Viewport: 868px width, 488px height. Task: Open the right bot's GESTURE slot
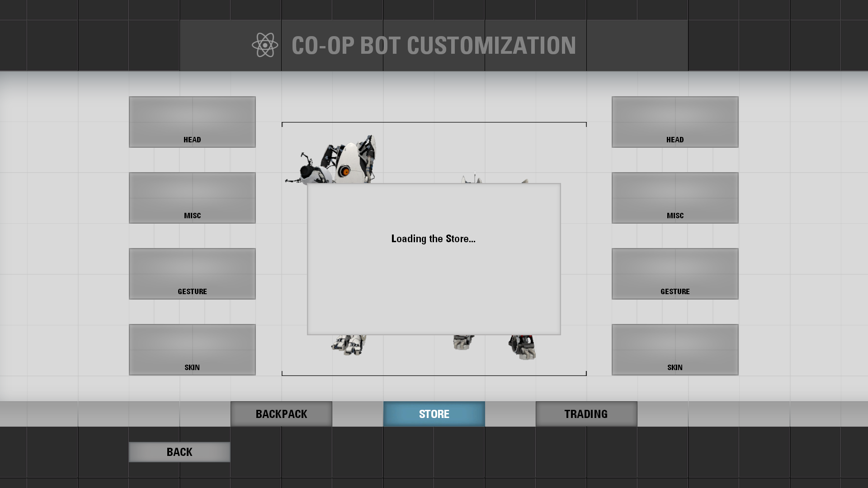point(675,274)
